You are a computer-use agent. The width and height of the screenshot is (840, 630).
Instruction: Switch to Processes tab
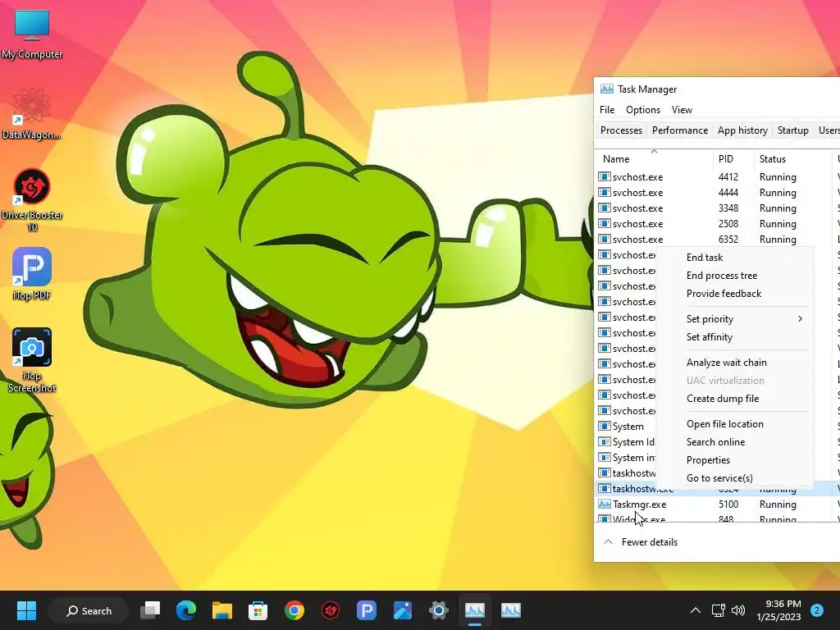(621, 130)
